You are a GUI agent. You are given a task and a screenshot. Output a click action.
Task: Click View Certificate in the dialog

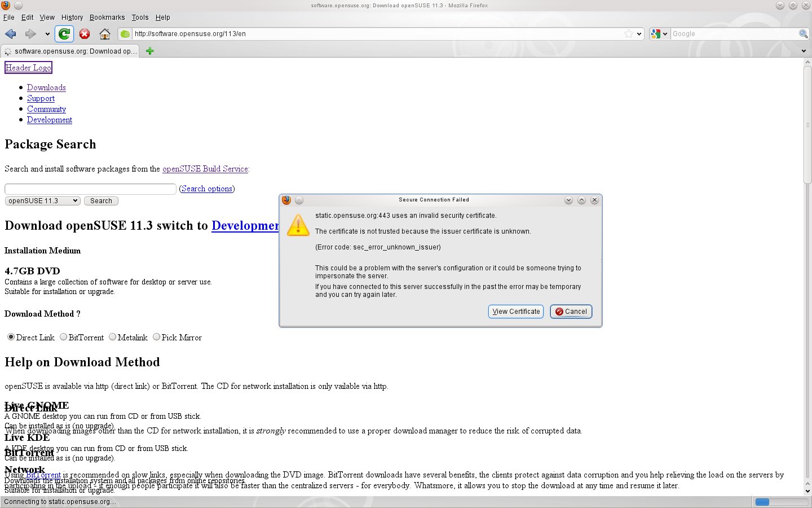[516, 312]
